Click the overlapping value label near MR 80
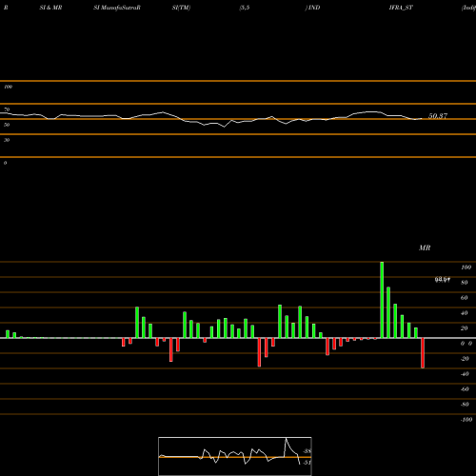Screen dimensions: 476x476 point(443,280)
